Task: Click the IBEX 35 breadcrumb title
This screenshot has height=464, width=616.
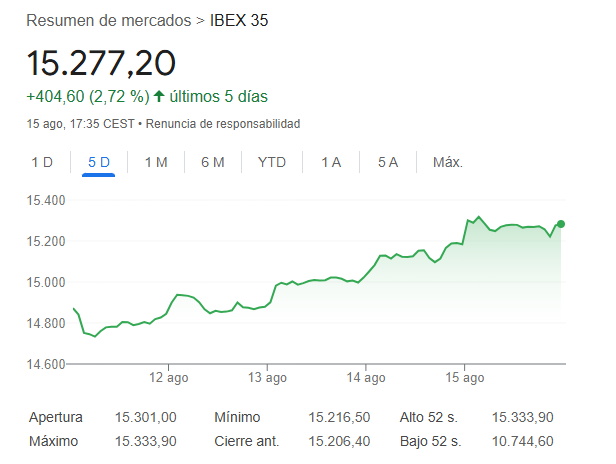Action: pyautogui.click(x=240, y=20)
